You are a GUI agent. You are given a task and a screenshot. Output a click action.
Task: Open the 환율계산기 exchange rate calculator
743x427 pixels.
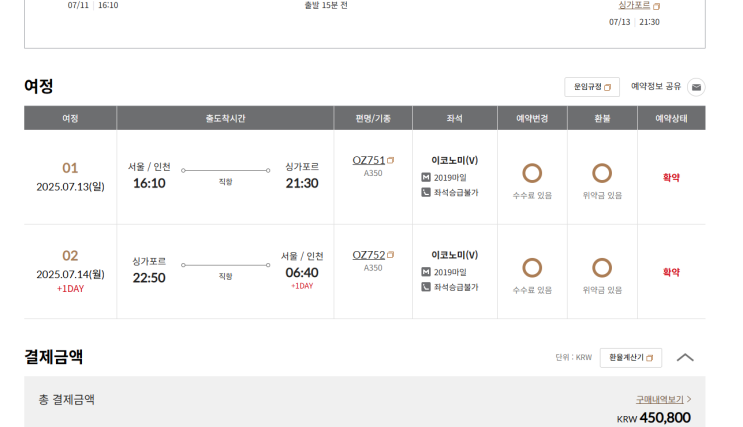click(x=630, y=357)
